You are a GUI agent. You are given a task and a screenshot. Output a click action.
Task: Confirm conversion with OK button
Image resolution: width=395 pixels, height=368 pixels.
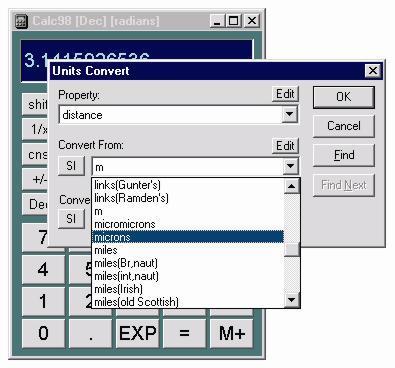point(343,97)
